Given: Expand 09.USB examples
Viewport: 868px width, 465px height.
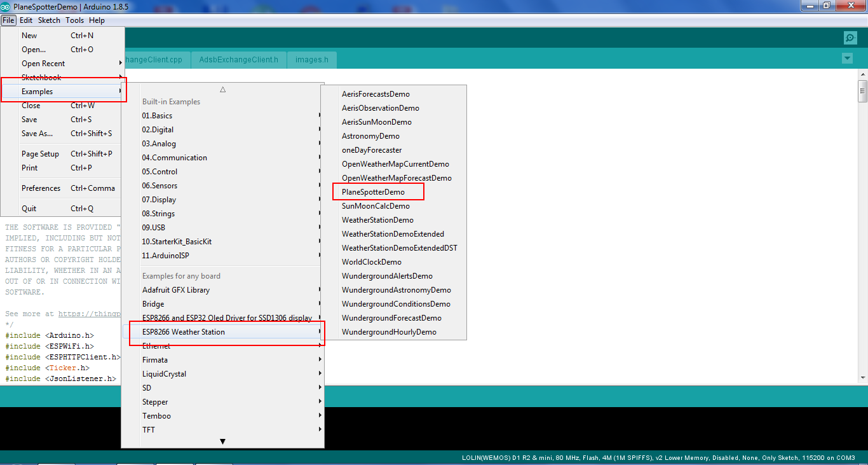Looking at the screenshot, I should point(223,228).
